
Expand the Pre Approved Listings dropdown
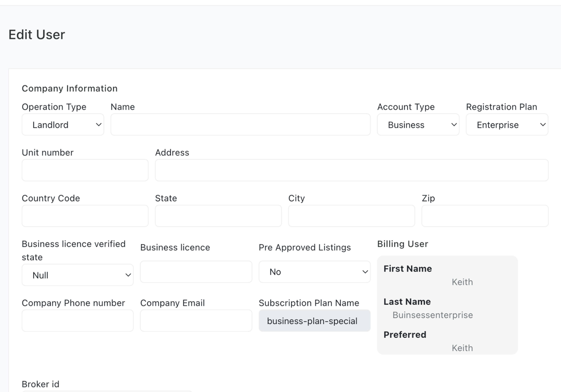314,272
